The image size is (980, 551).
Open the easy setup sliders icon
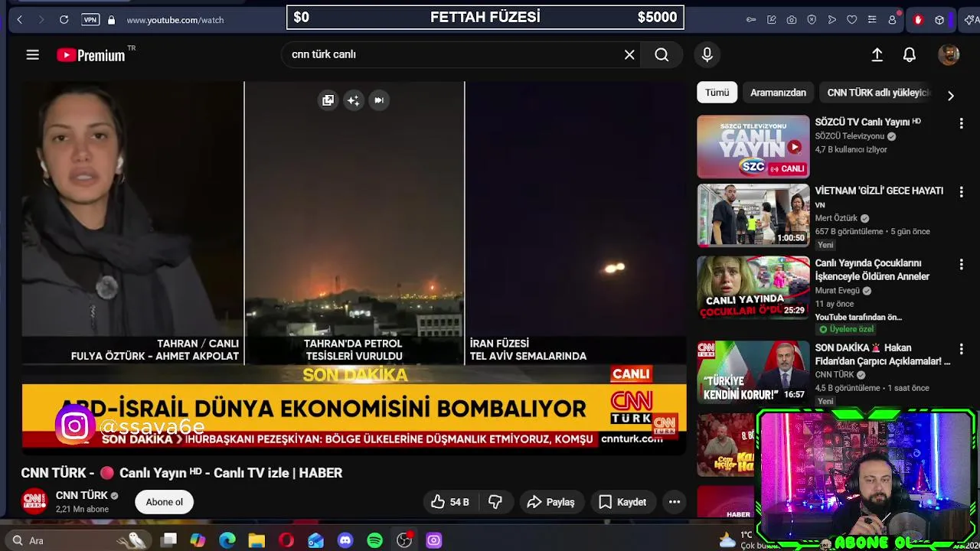coord(872,20)
